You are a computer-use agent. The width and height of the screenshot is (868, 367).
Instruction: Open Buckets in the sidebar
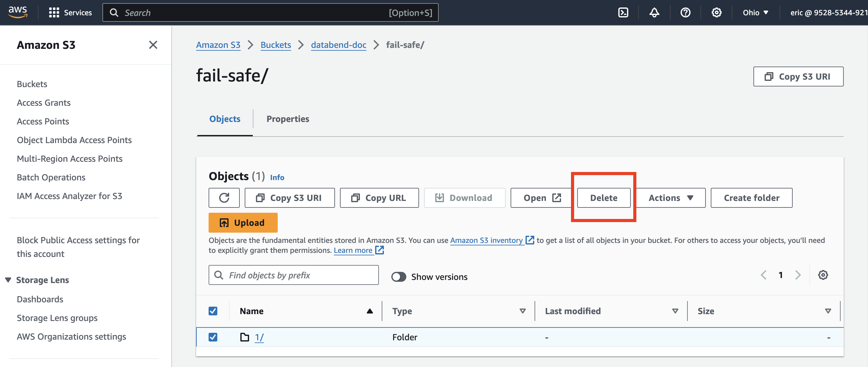(x=32, y=84)
